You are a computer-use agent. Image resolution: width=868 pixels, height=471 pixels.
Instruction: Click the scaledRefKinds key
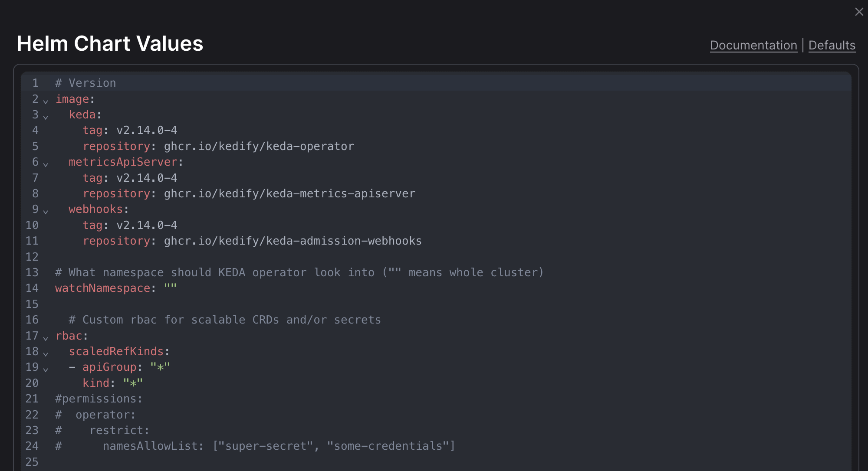pos(116,351)
